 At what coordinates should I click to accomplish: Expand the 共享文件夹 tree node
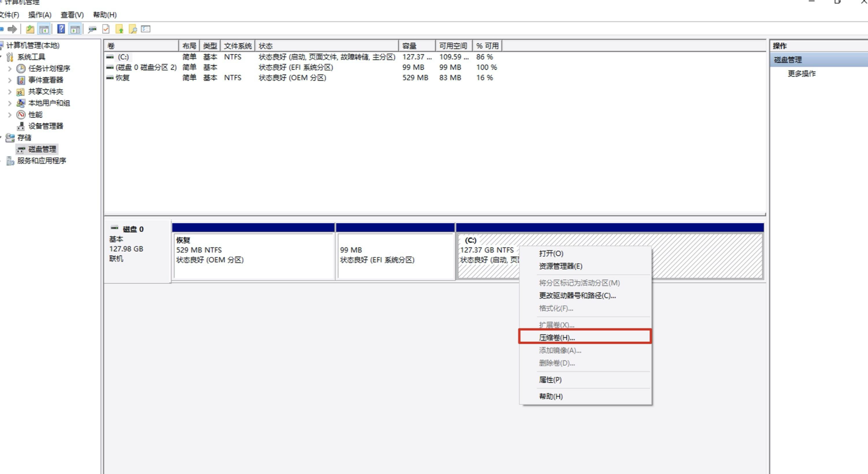point(10,92)
